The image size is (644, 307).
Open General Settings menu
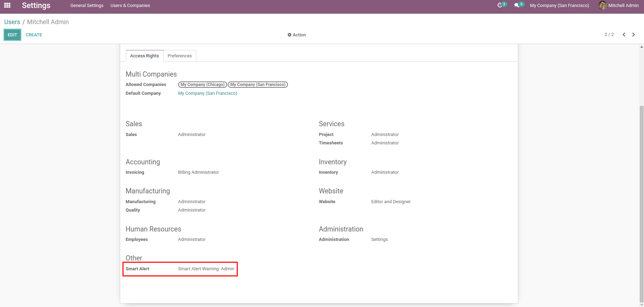tap(87, 6)
